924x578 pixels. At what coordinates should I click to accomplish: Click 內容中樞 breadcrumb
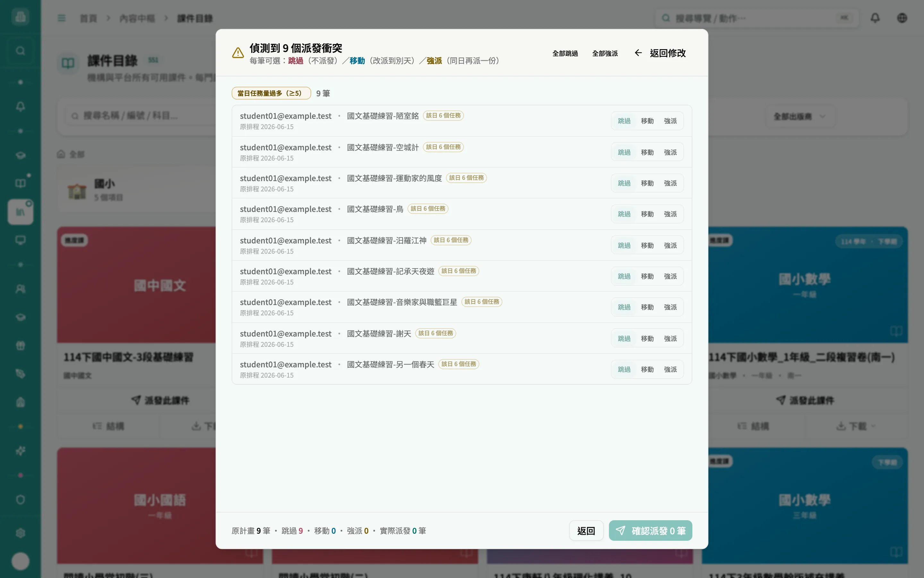click(137, 18)
